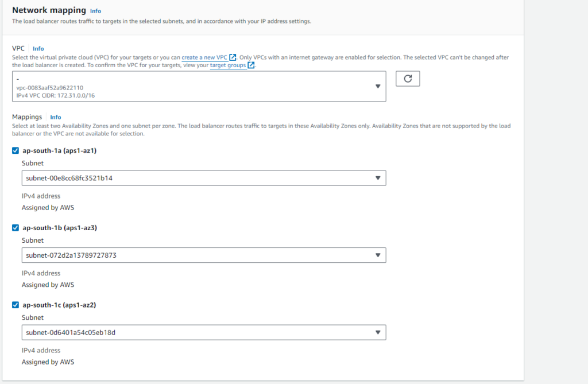Click Assigned by AWS under ap-south-1c
Image resolution: width=588 pixels, height=384 pixels.
[48, 362]
